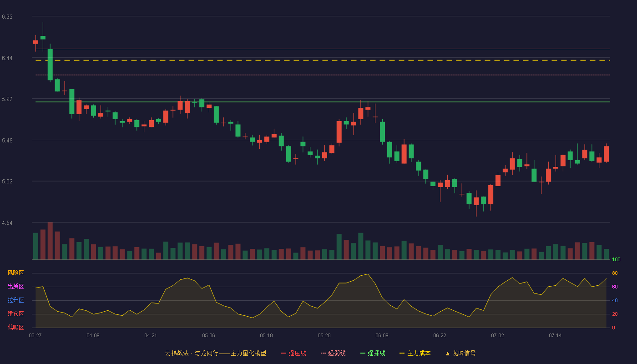
Task: Toggle the 强弱线 legend entry
Action: [333, 353]
